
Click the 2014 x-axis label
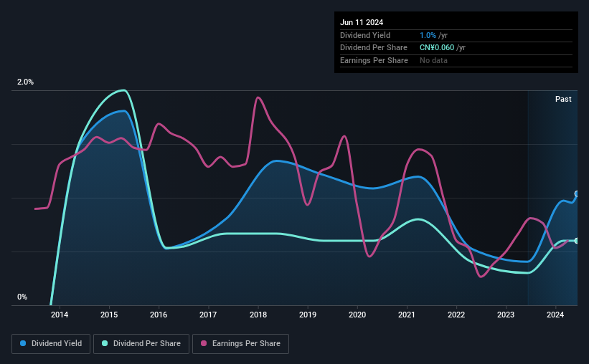tap(60, 315)
